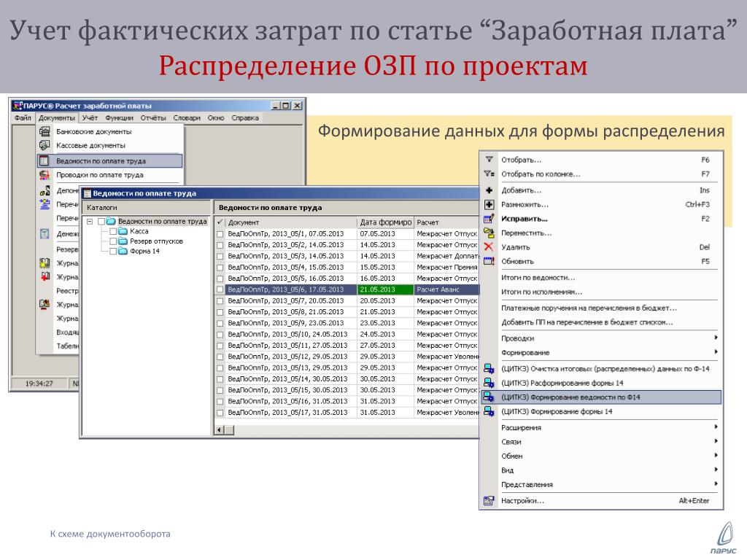Collapse the Ведомости по оплате труда tree node

[90, 221]
